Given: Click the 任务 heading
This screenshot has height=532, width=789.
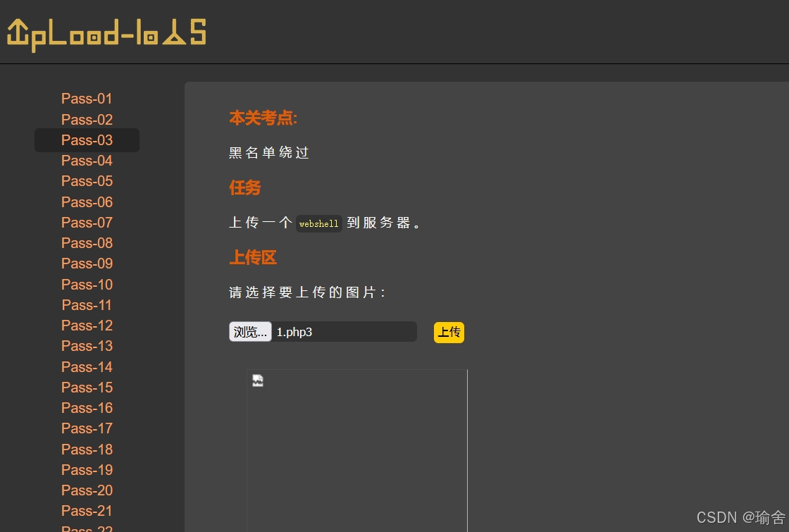Looking at the screenshot, I should pos(244,187).
